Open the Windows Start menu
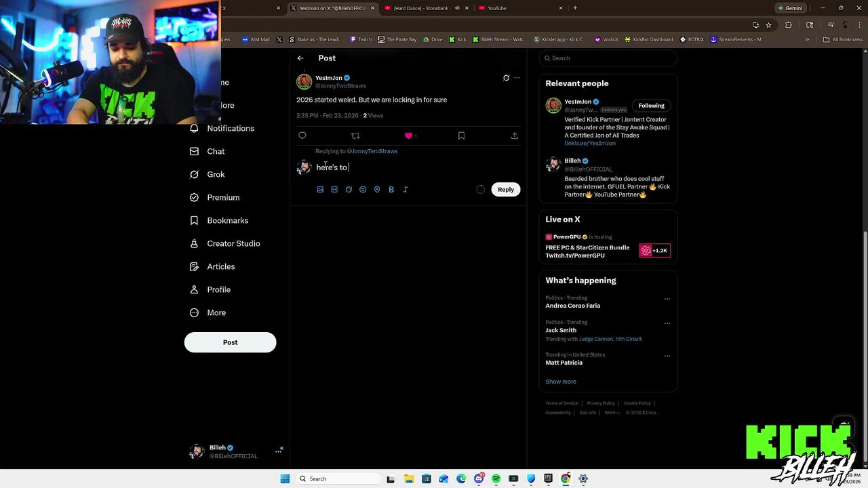The height and width of the screenshot is (488, 868). pos(285,479)
